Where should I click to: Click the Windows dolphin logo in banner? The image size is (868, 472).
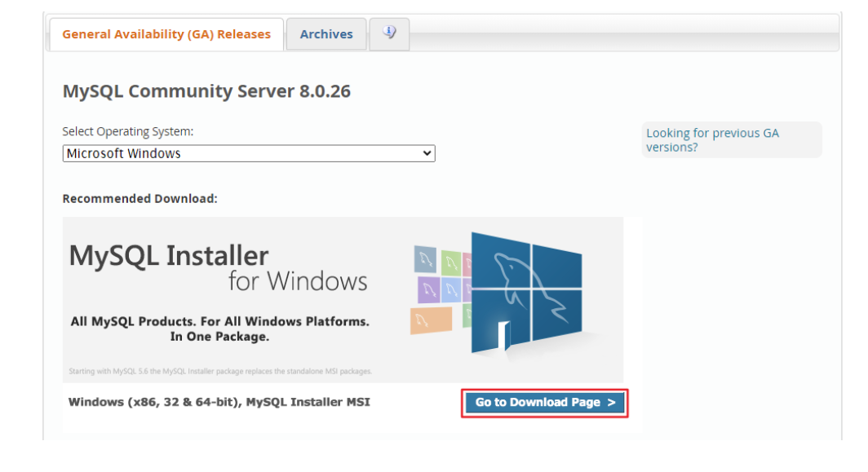[526, 293]
